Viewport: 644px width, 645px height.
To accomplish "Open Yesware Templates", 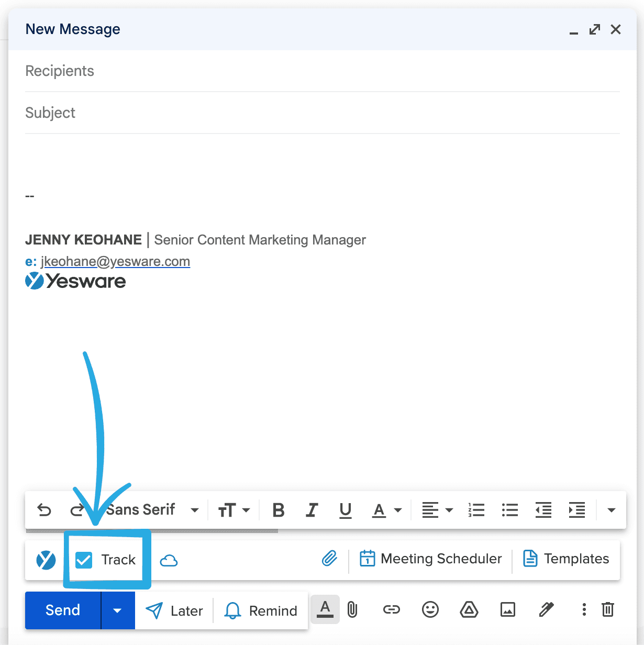I will pos(566,559).
